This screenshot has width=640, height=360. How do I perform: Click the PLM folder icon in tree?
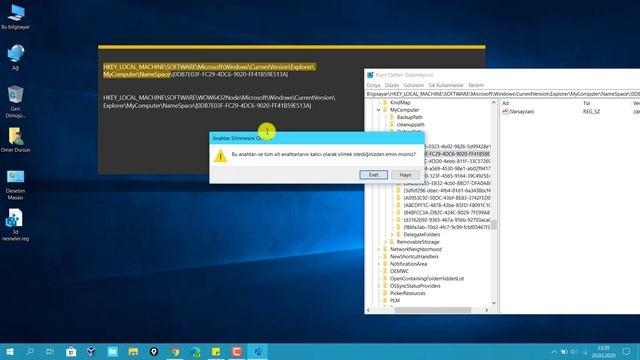pyautogui.click(x=385, y=300)
